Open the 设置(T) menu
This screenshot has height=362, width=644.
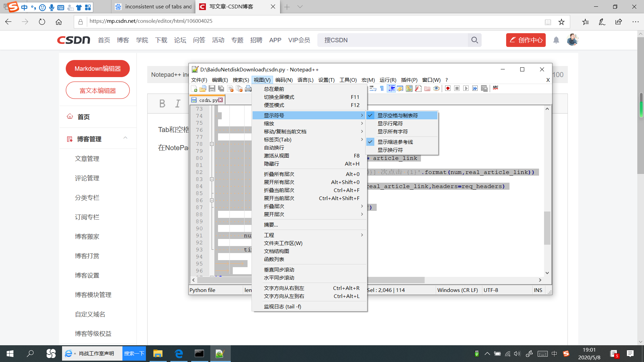coord(326,80)
